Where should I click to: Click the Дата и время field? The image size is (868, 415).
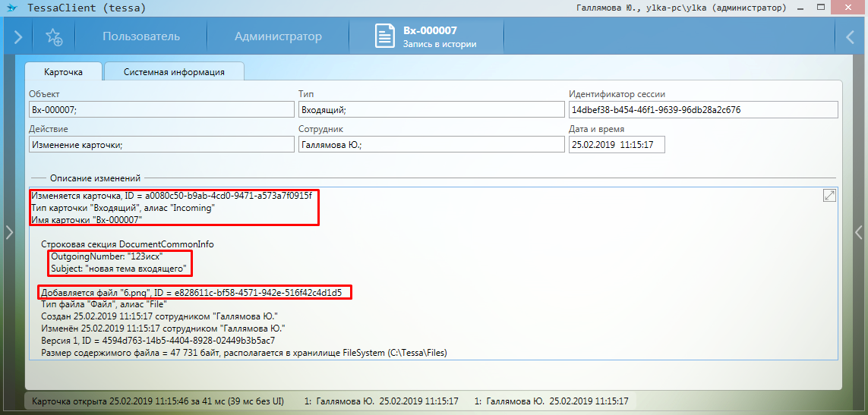coord(616,144)
